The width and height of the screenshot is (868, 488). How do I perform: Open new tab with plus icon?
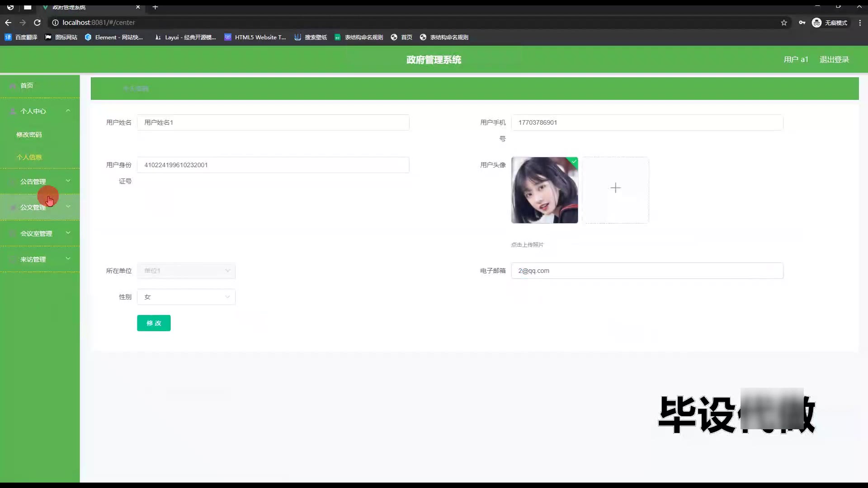155,7
